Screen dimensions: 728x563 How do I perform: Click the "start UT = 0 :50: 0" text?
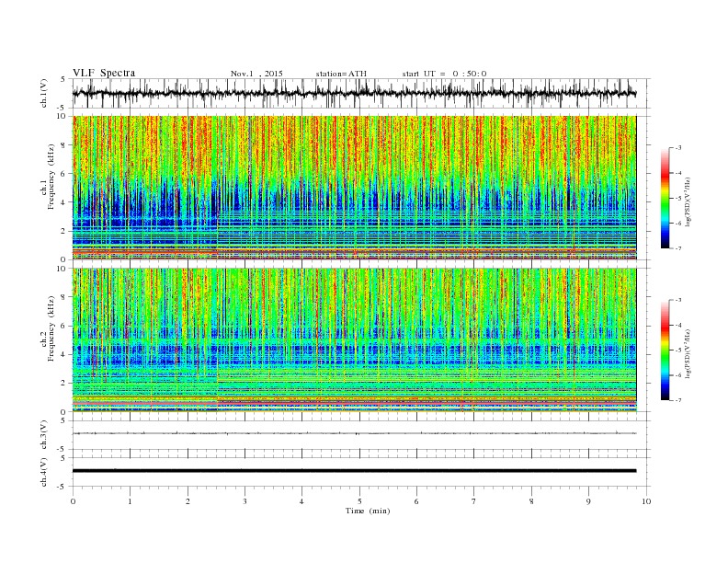coord(444,74)
